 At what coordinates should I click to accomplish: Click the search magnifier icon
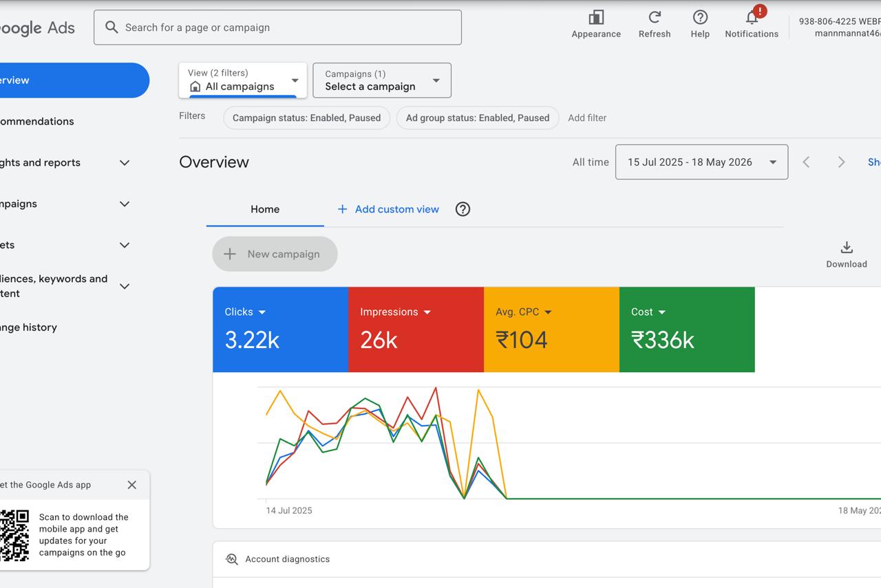[x=112, y=28]
